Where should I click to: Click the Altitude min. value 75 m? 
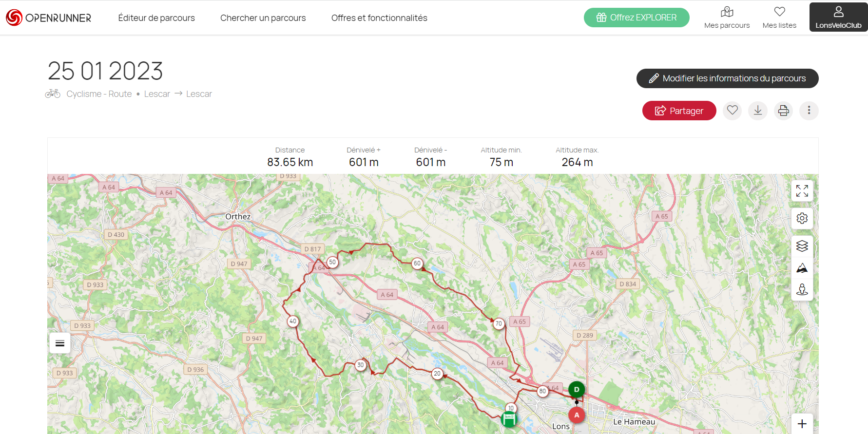501,162
